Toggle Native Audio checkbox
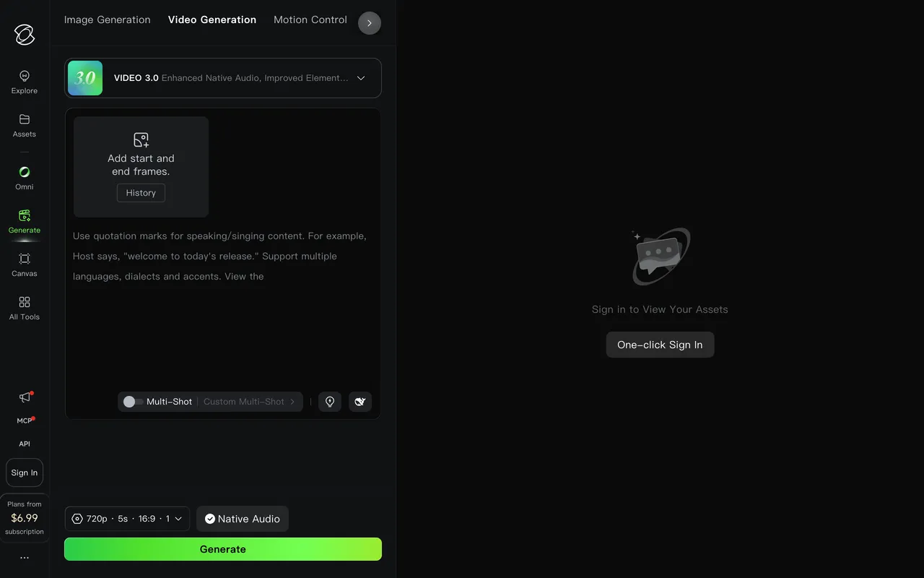 tap(243, 519)
